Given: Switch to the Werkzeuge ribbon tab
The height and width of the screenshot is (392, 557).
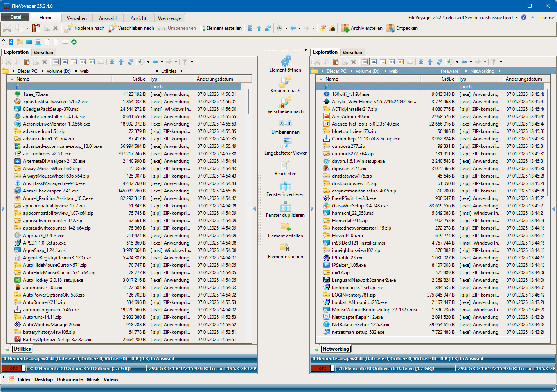Looking at the screenshot, I should click(x=169, y=18).
